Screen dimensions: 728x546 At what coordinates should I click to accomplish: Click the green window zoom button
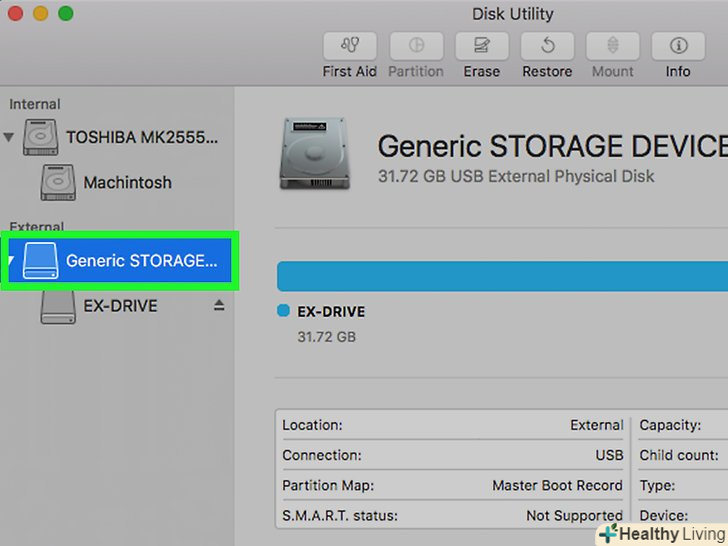click(66, 14)
